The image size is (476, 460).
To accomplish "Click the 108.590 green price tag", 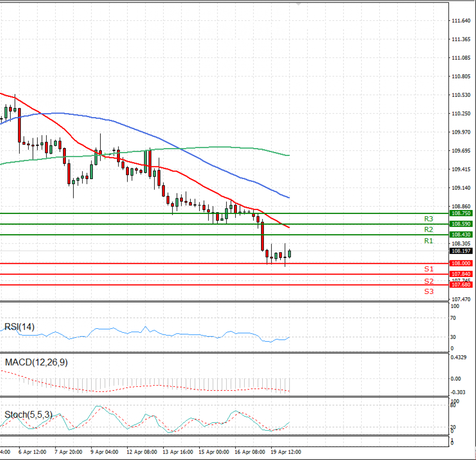I will coord(461,224).
